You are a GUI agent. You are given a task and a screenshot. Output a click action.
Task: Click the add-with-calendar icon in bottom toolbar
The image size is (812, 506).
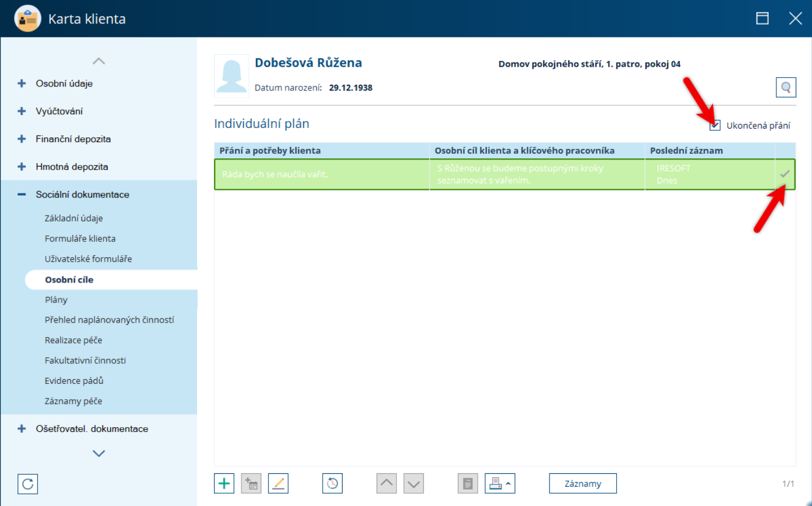(x=251, y=483)
